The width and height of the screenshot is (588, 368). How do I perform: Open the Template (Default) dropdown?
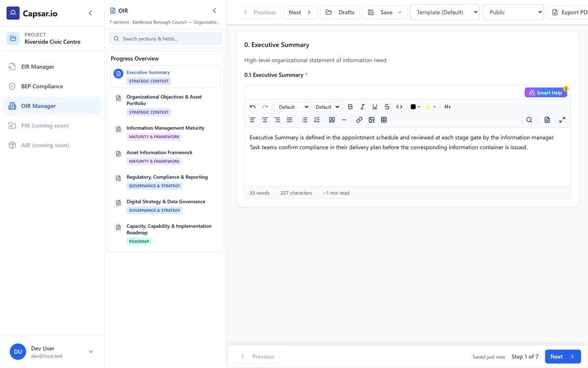444,12
